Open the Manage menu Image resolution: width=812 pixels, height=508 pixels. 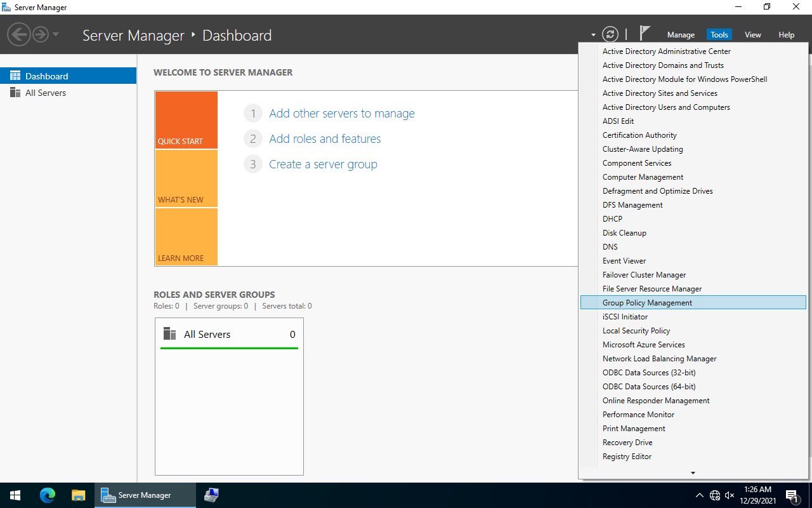click(680, 34)
